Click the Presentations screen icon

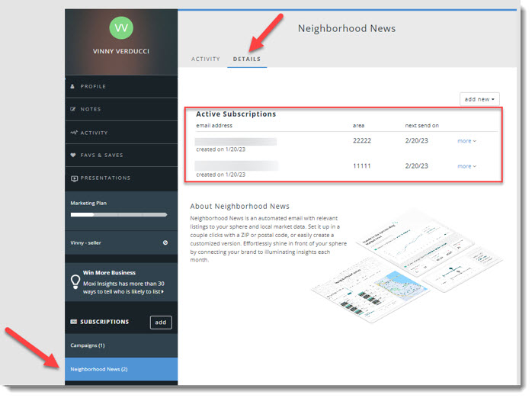click(x=73, y=178)
